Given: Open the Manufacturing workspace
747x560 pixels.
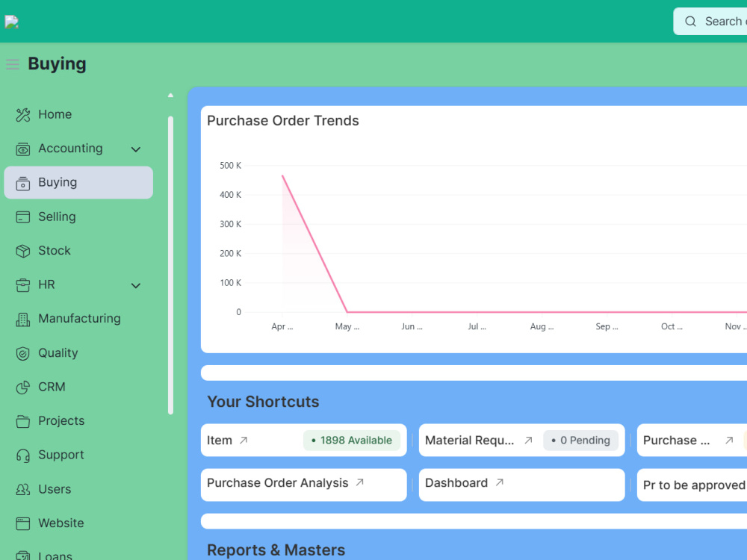Looking at the screenshot, I should coord(78,319).
